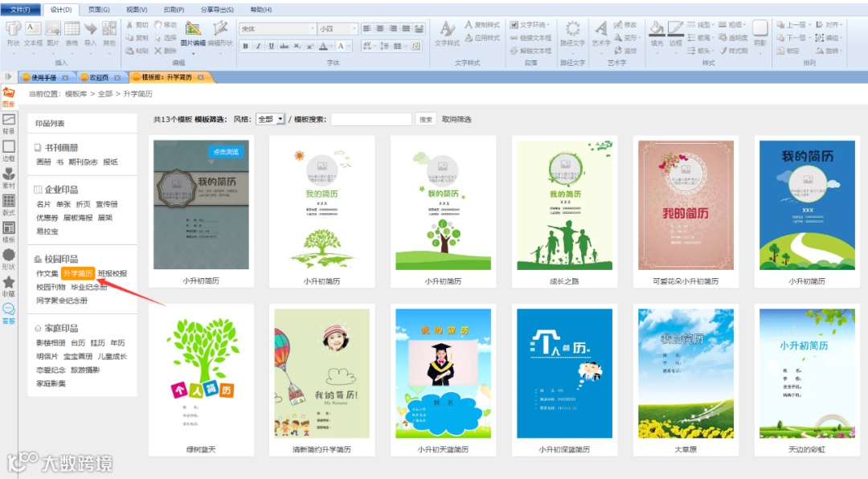Open the 分享导出(S) ribbon tab

point(217,10)
